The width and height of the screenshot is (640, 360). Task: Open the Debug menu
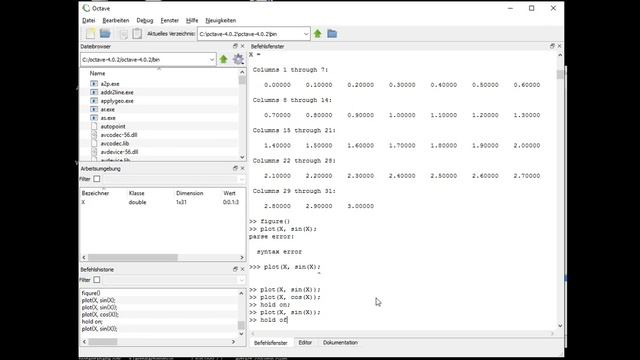click(x=145, y=20)
